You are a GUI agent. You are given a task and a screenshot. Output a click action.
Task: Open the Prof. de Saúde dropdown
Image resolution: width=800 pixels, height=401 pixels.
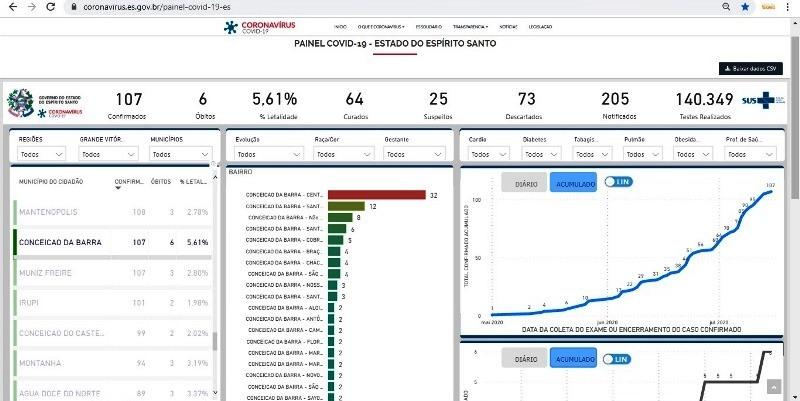click(x=751, y=154)
